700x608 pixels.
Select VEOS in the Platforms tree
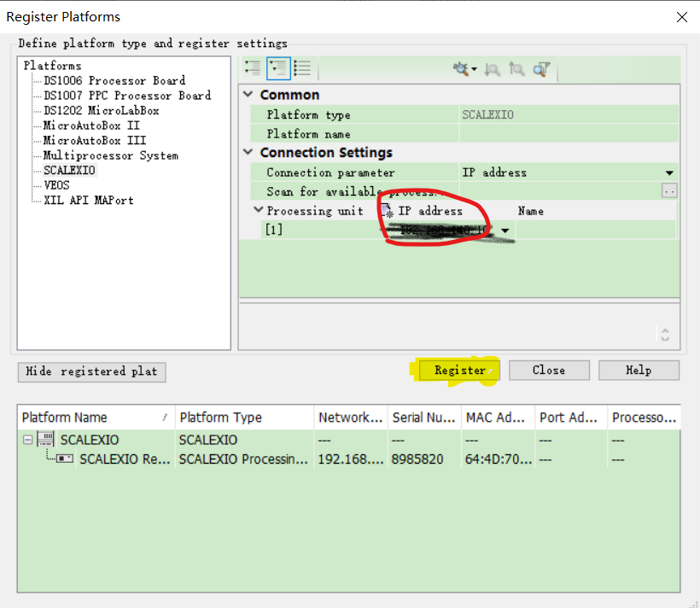(x=55, y=184)
